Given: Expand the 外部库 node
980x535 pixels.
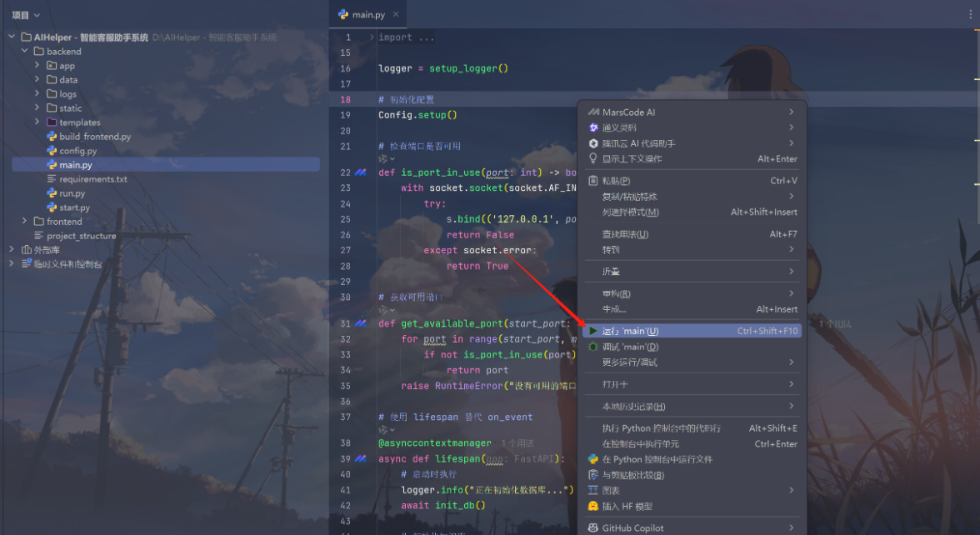Looking at the screenshot, I should 12,249.
